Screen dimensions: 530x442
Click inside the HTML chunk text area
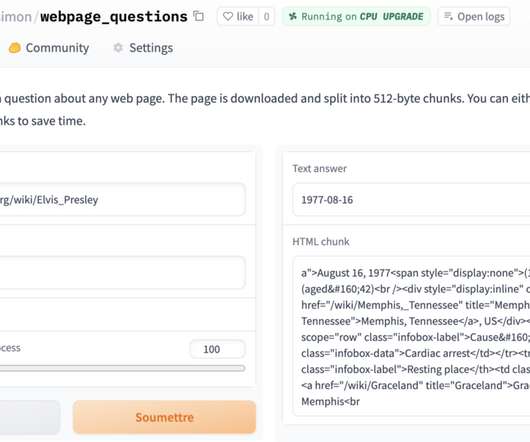tap(411, 336)
